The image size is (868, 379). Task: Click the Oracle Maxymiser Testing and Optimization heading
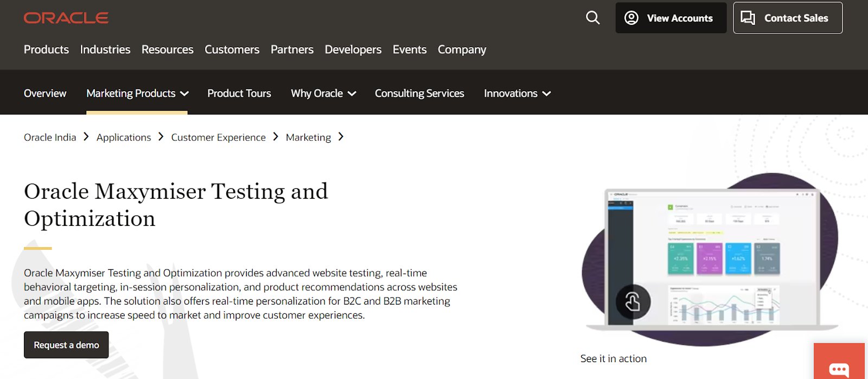176,205
